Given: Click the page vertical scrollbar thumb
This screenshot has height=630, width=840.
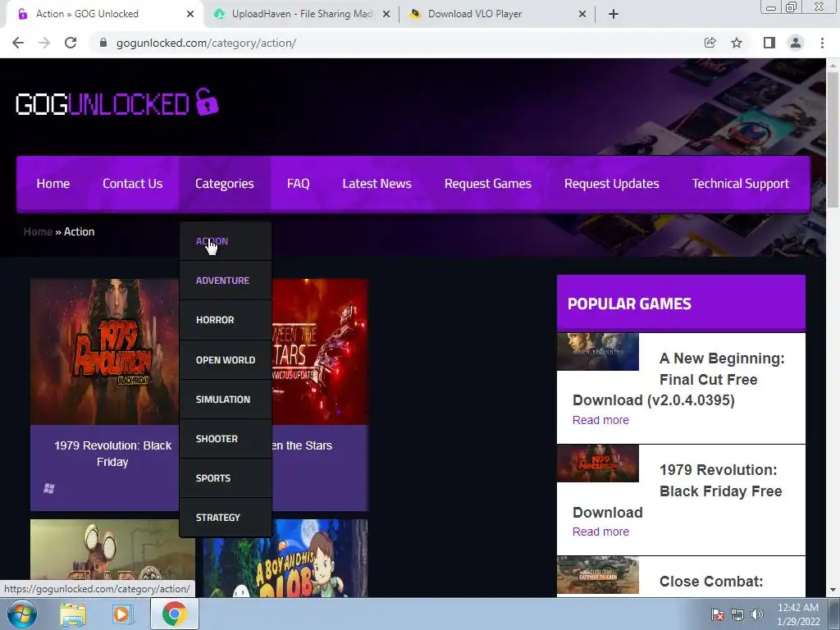Looking at the screenshot, I should [833, 139].
